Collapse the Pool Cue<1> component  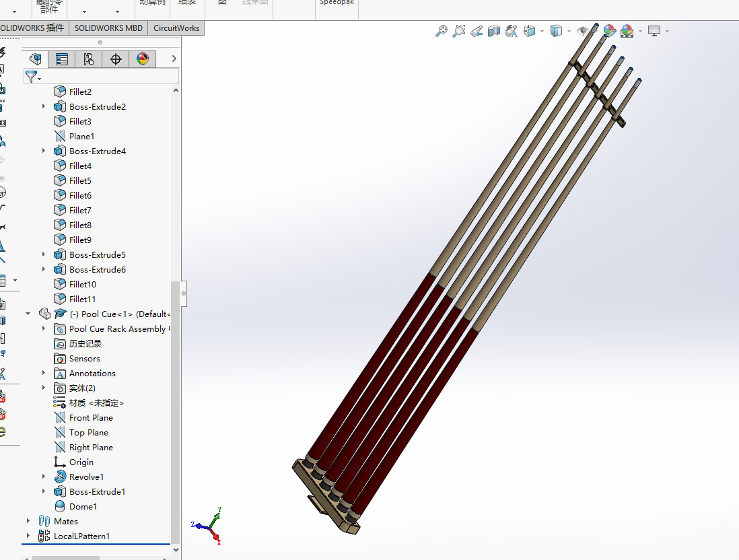28,314
